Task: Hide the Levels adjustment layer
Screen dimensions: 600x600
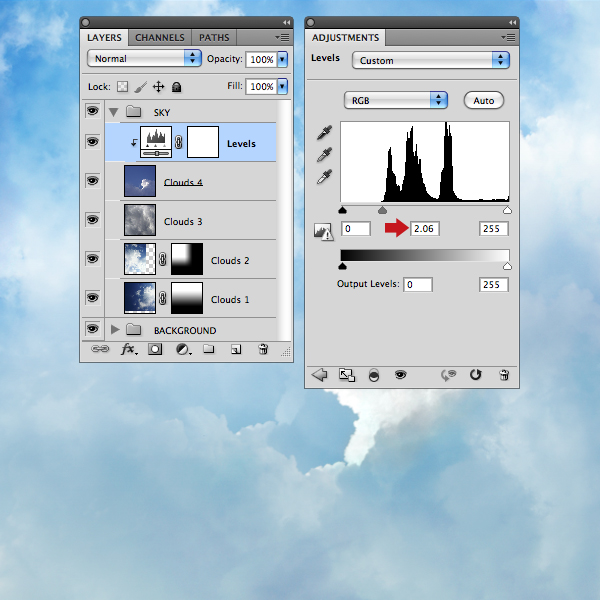Action: point(92,142)
